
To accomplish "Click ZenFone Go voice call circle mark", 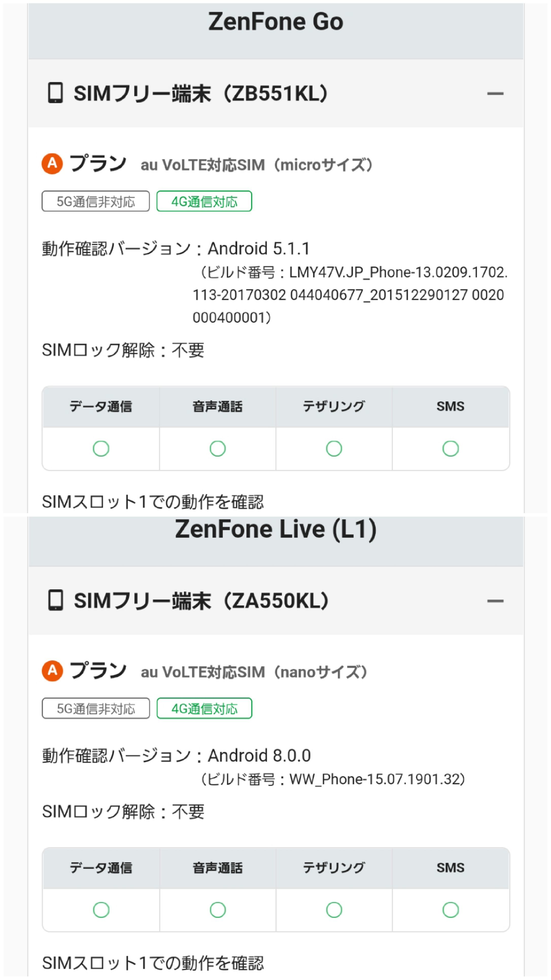I will click(217, 449).
